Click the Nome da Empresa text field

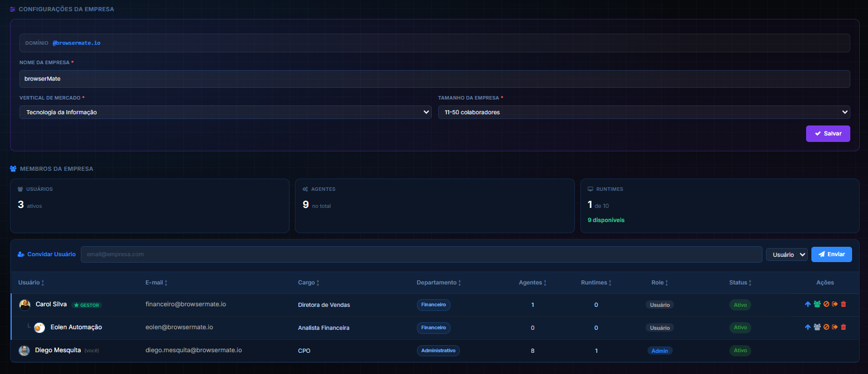[435, 78]
